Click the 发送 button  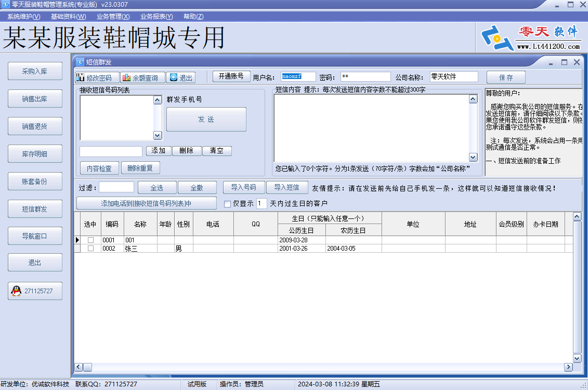click(206, 119)
